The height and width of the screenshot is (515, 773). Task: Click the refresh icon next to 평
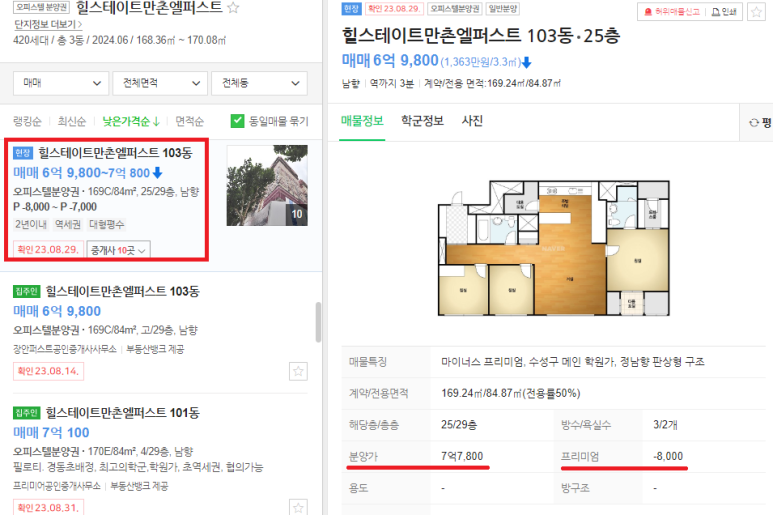[754, 122]
